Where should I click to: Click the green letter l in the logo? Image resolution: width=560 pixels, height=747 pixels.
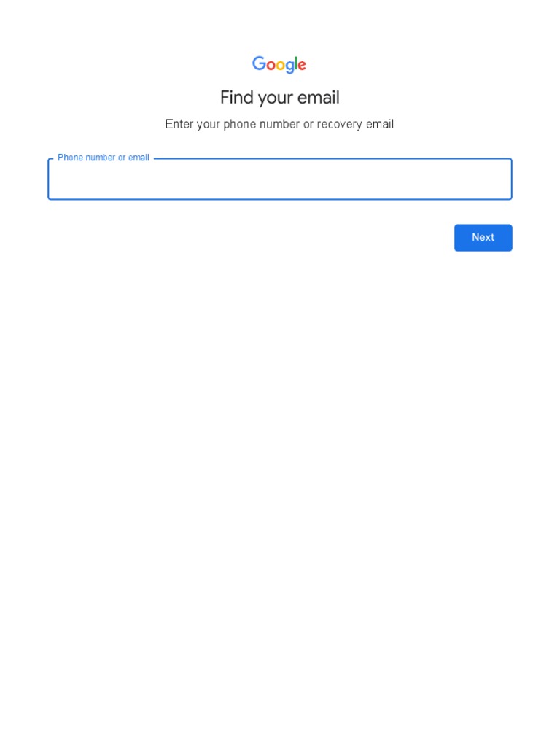point(295,63)
